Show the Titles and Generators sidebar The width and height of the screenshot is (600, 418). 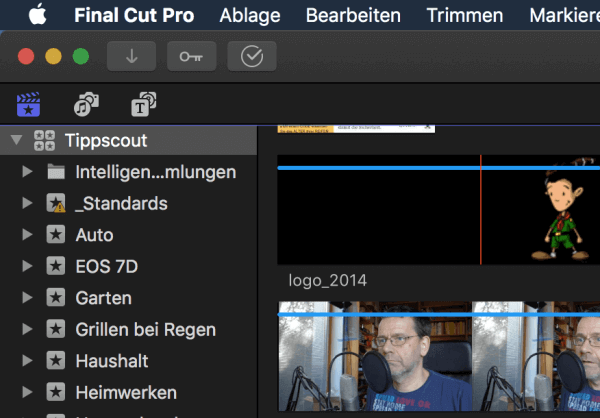pos(143,104)
